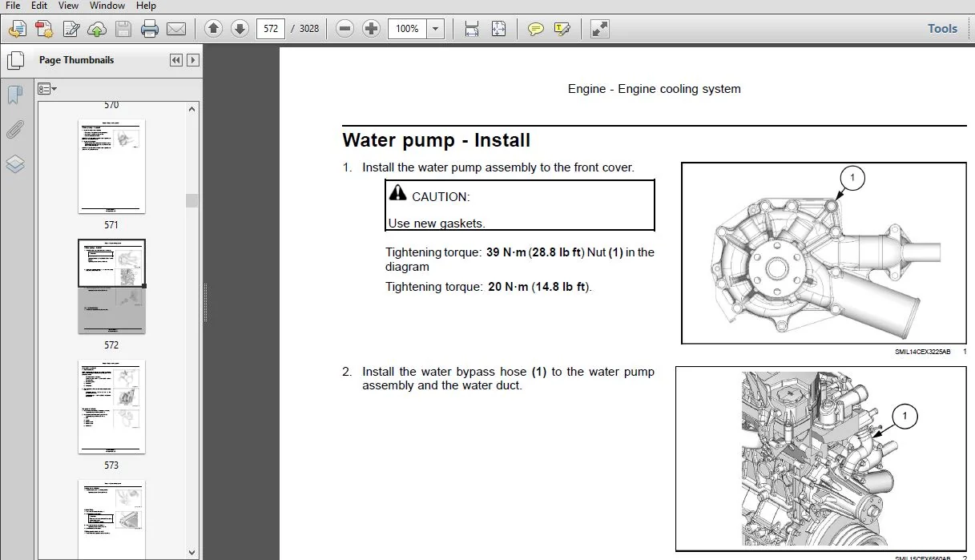This screenshot has height=560, width=975.
Task: Click the Read Mode expand icon
Action: pos(599,30)
